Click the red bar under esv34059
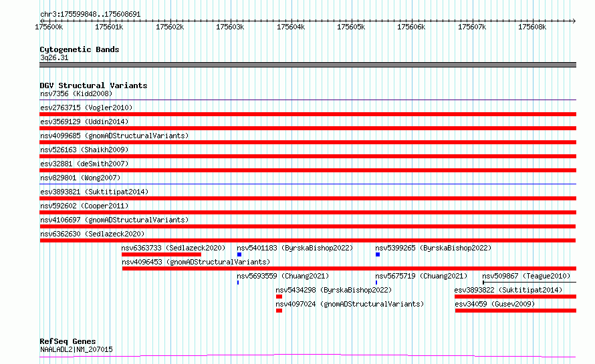The image size is (595, 364). 515,311
